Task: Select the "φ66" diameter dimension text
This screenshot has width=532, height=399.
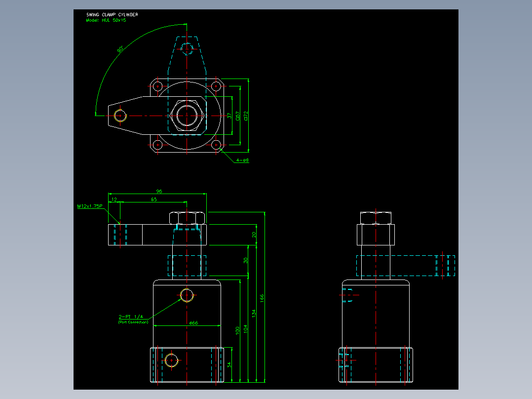Action: click(x=193, y=323)
